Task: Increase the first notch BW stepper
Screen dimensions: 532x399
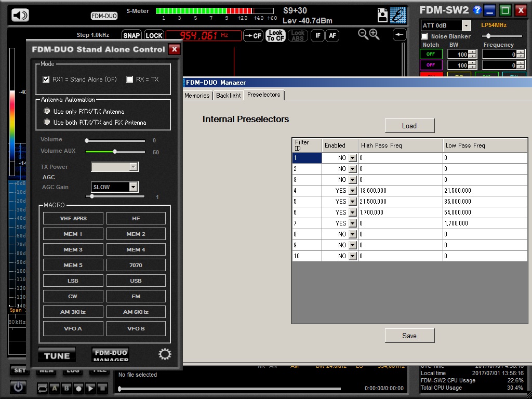Action: click(x=472, y=52)
